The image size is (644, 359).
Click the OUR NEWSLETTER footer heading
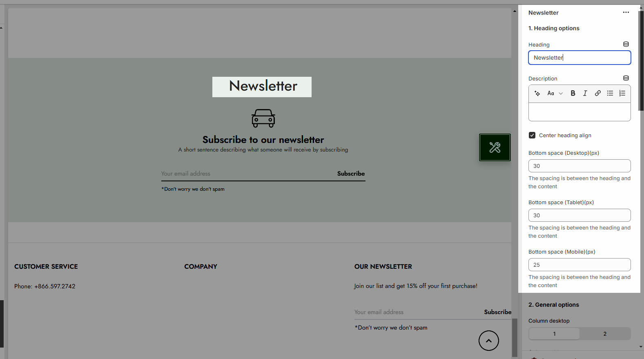[x=383, y=267]
